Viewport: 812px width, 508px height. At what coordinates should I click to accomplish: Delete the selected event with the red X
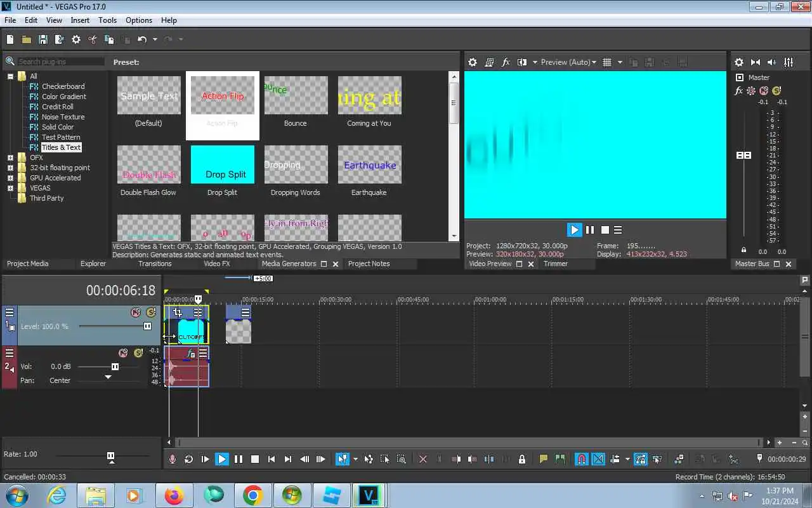423,459
